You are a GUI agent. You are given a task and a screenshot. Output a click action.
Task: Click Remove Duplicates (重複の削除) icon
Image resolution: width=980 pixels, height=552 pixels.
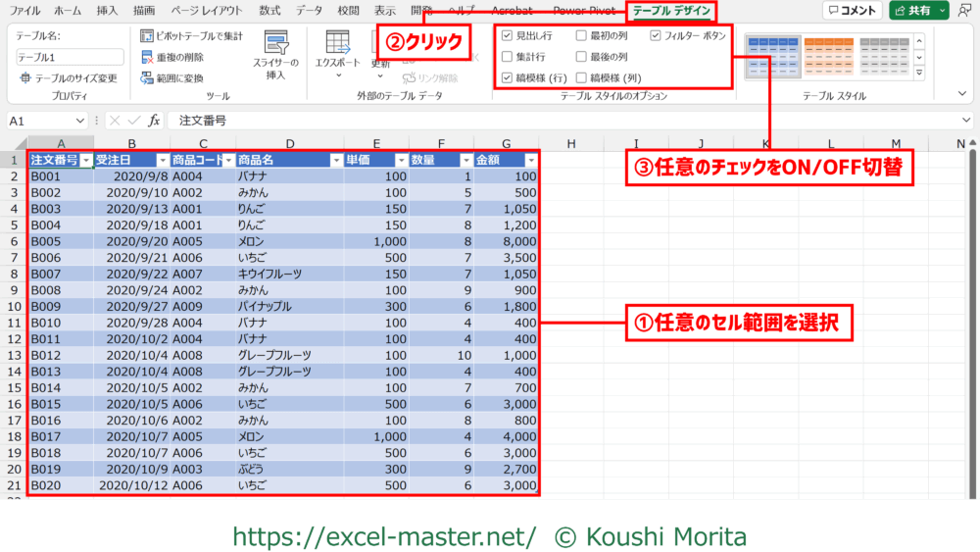click(x=147, y=58)
